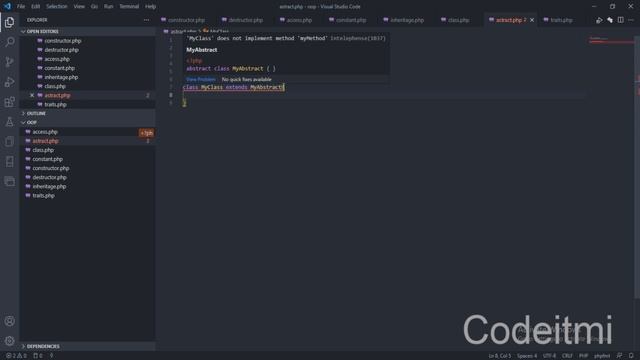
Task: Close astract.php in Open Editors list
Action: pyautogui.click(x=32, y=95)
